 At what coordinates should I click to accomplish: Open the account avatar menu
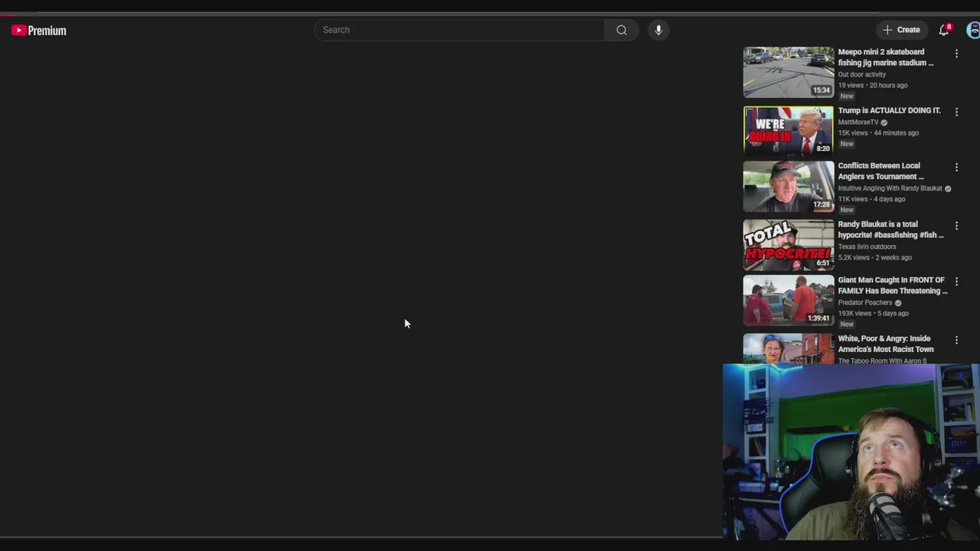click(973, 30)
